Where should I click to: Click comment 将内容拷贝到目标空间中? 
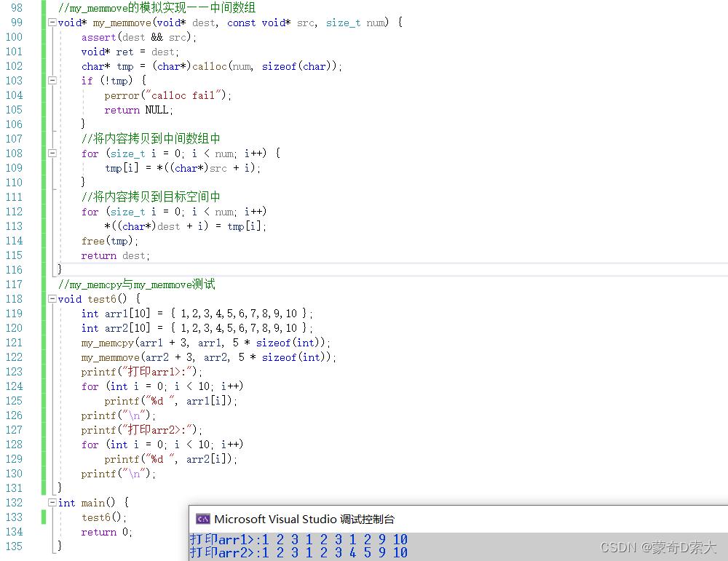pyautogui.click(x=151, y=196)
